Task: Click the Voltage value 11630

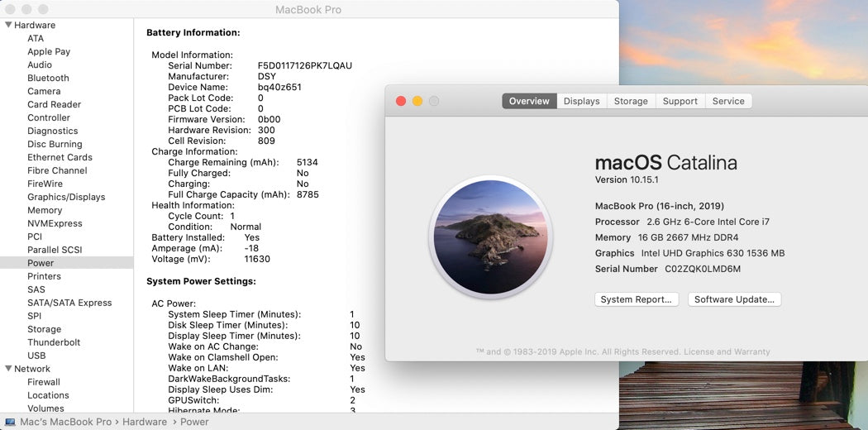Action: point(257,259)
